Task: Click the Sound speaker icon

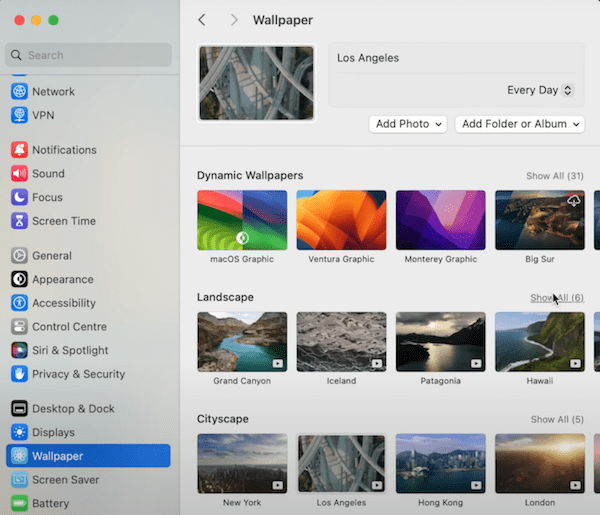Action: 19,173
